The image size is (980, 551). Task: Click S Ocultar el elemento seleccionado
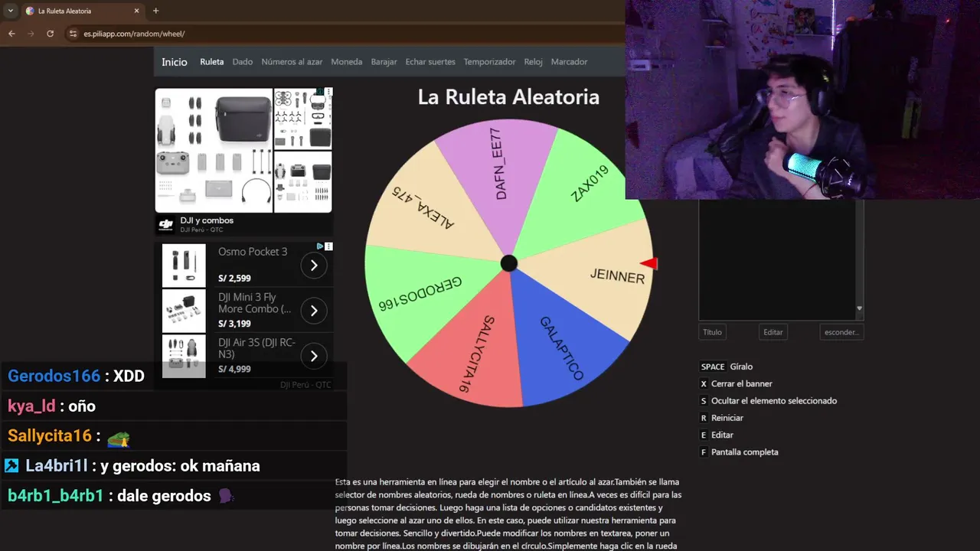pos(768,401)
